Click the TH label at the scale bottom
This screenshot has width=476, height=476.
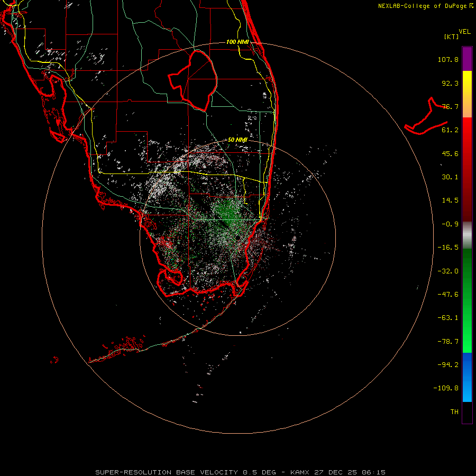pos(454,412)
